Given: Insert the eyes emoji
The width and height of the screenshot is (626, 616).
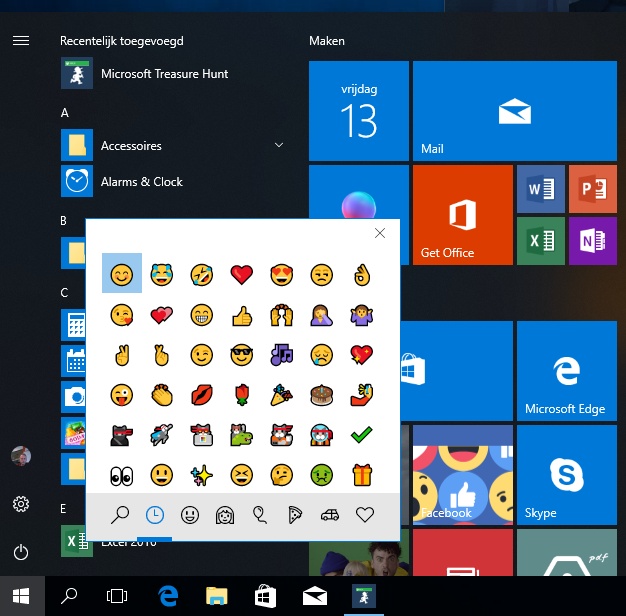Looking at the screenshot, I should (121, 475).
